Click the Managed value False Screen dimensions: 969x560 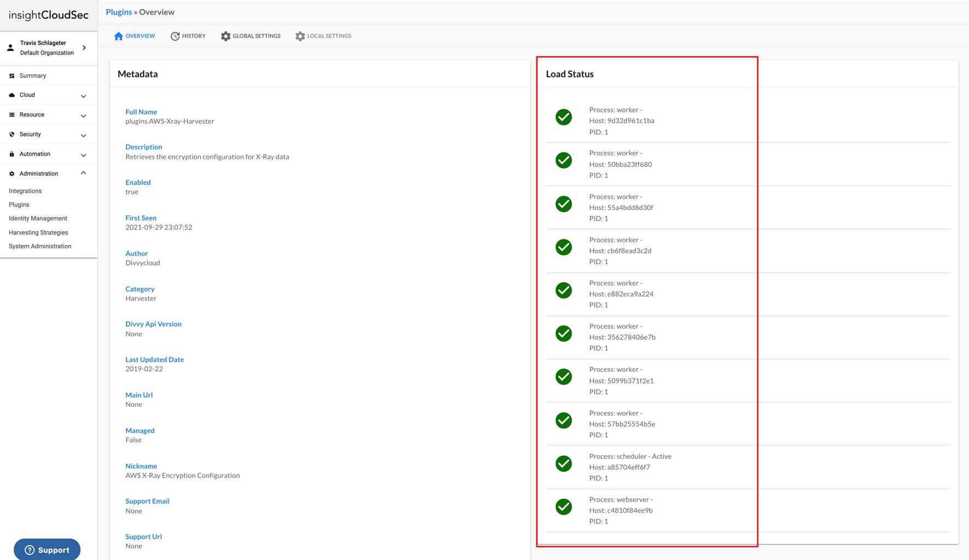(133, 440)
